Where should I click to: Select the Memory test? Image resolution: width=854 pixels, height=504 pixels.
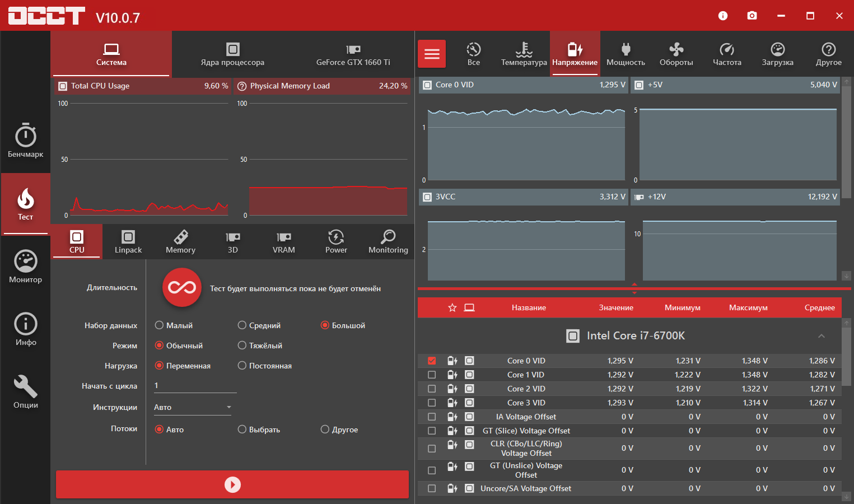[x=180, y=241]
